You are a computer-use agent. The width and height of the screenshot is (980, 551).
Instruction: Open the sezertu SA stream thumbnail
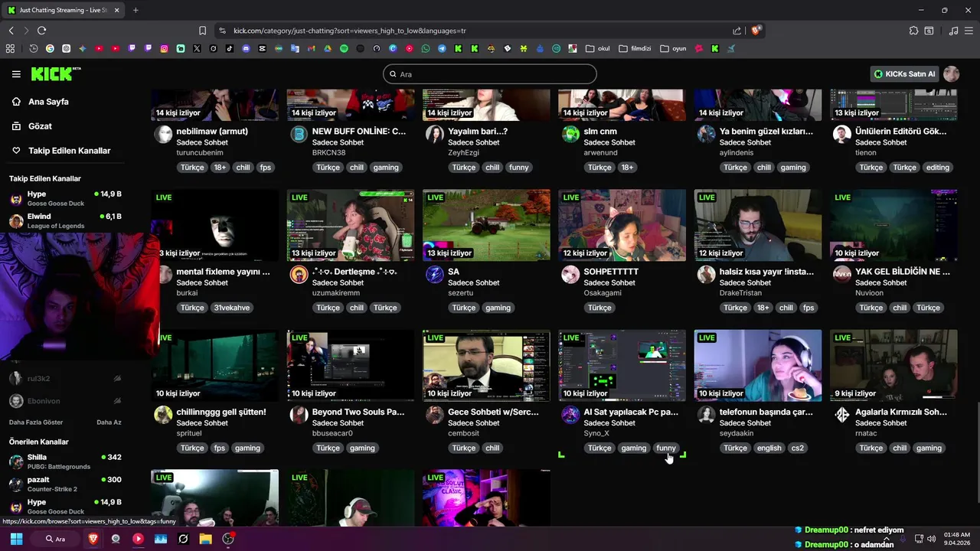pyautogui.click(x=486, y=225)
